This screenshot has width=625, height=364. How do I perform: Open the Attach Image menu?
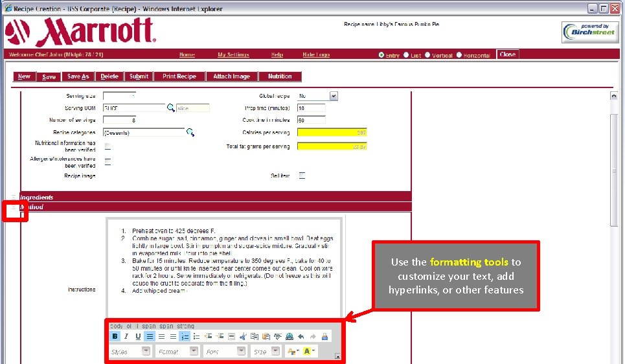tap(232, 76)
